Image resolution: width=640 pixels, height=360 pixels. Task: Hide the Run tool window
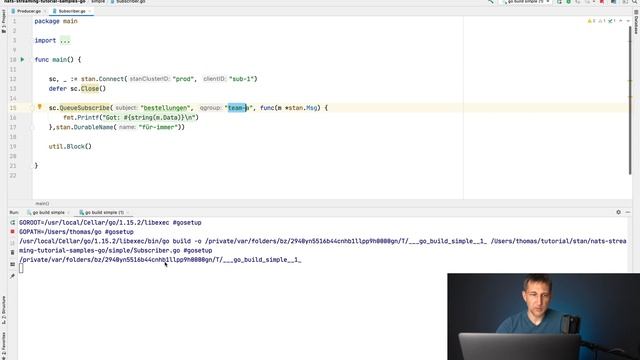628,212
